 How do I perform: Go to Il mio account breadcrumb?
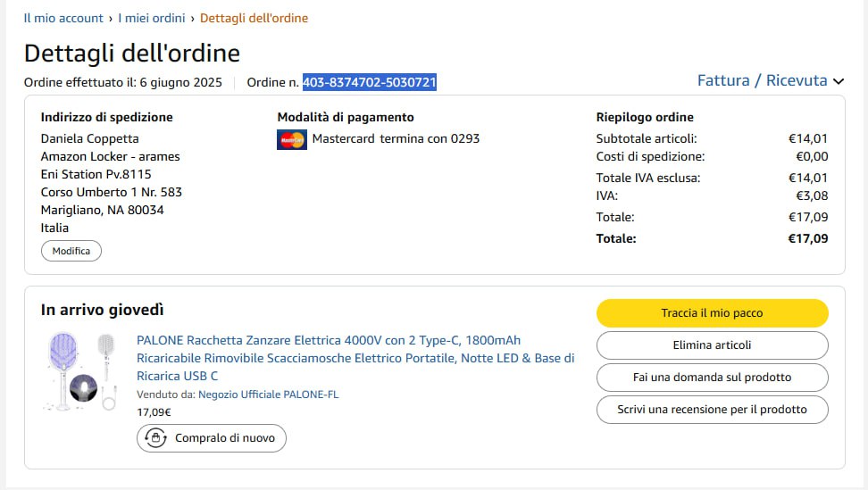click(63, 18)
